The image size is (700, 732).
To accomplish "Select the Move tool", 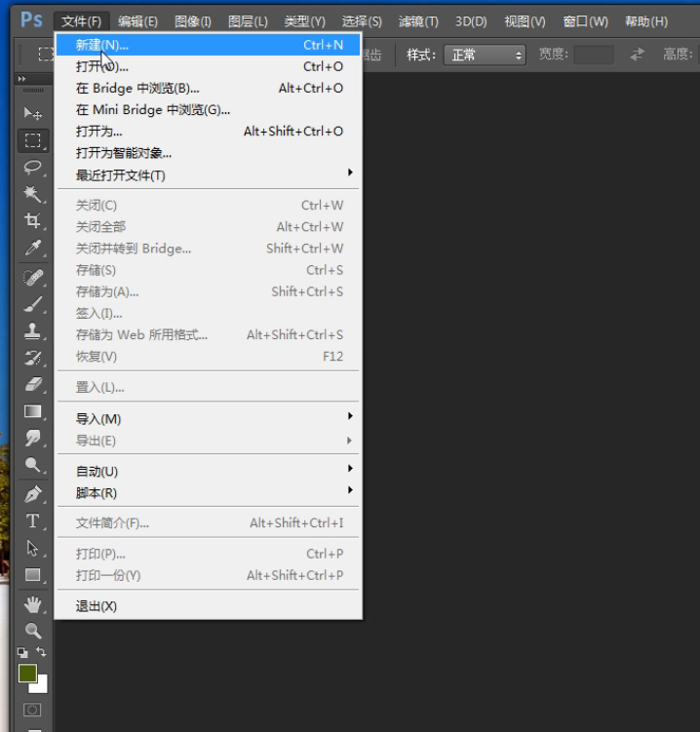I will 33,113.
